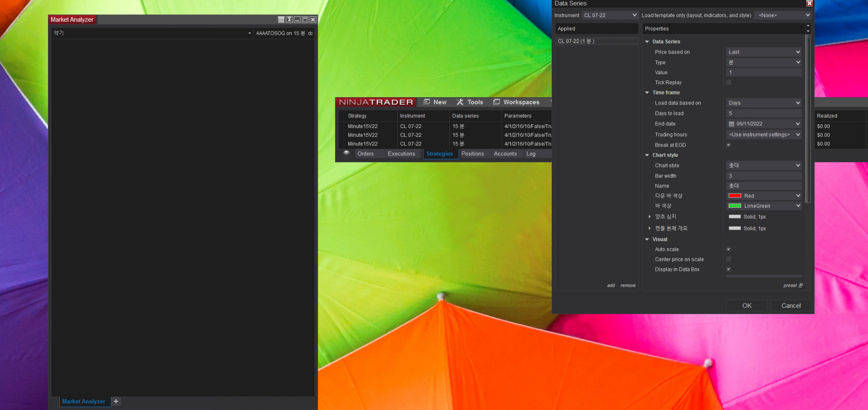Enable Center price on scale checkbox
Viewport: 868px width, 410px height.
729,259
